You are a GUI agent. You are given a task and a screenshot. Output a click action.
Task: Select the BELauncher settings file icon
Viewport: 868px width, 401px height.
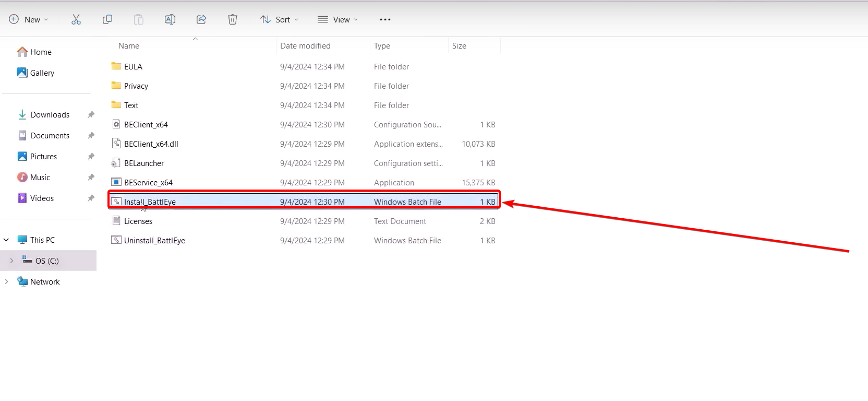coord(116,162)
